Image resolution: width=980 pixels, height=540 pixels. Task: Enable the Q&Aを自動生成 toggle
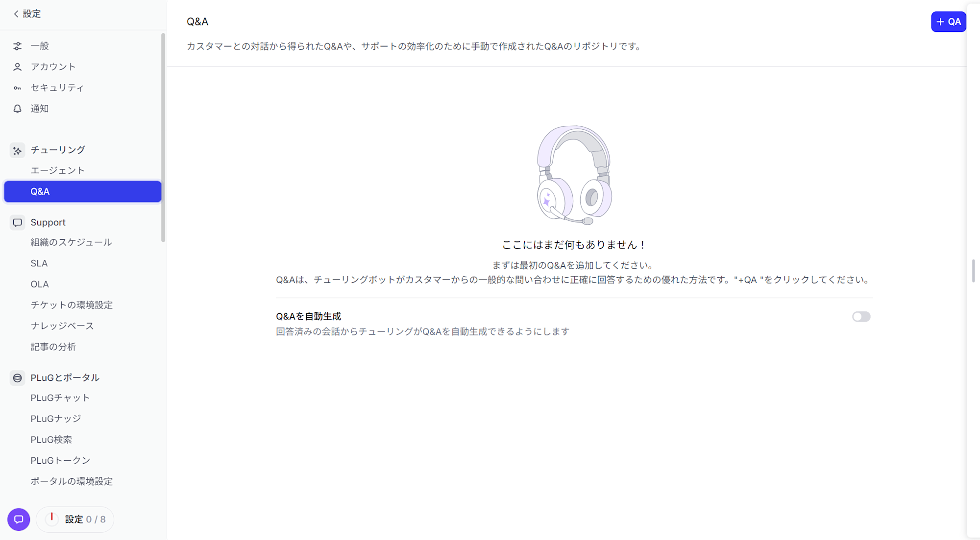point(861,317)
